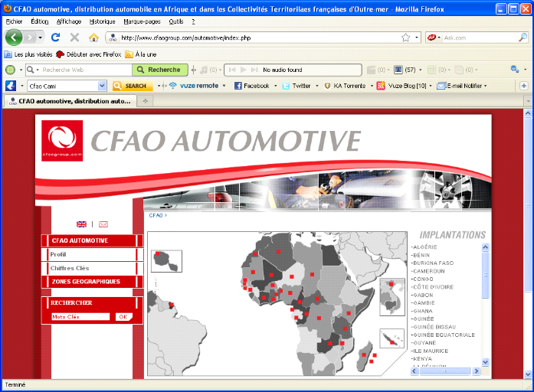Play audio using the play control

[243, 70]
